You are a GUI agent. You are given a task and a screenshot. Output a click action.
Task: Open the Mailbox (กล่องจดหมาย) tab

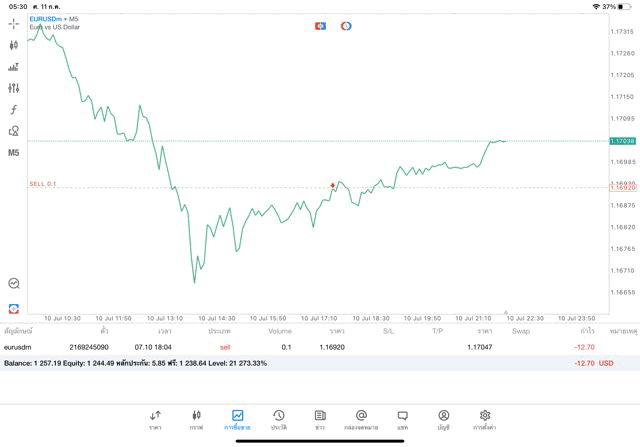[361, 419]
